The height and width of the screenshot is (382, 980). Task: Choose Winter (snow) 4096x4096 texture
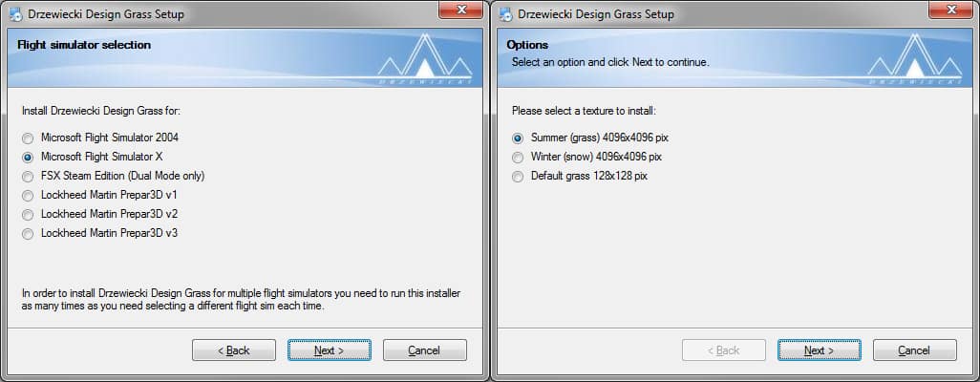tap(518, 158)
